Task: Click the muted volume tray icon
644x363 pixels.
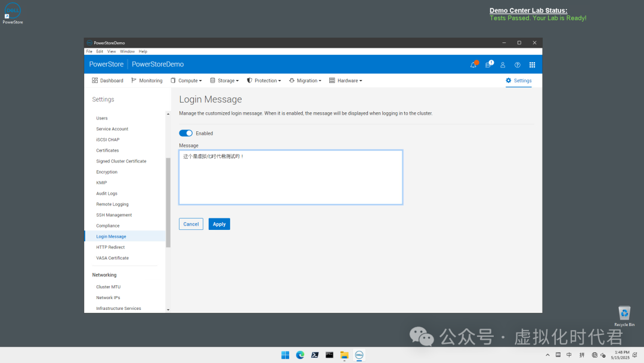Action: tap(603, 355)
